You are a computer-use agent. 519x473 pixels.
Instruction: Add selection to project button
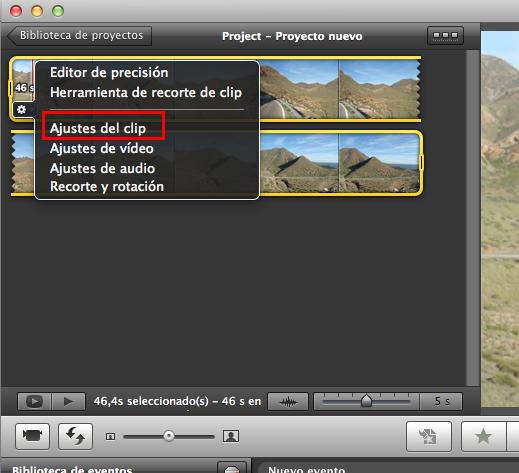point(429,436)
